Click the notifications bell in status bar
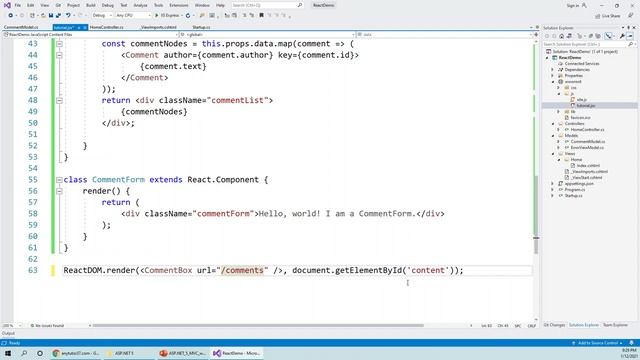The width and height of the screenshot is (640, 360). 631,343
